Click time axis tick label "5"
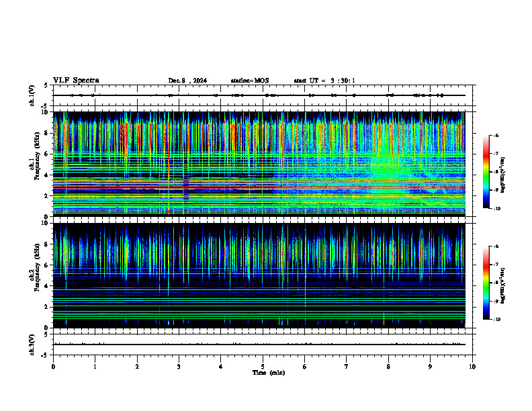The height and width of the screenshot is (411, 532). (x=263, y=367)
